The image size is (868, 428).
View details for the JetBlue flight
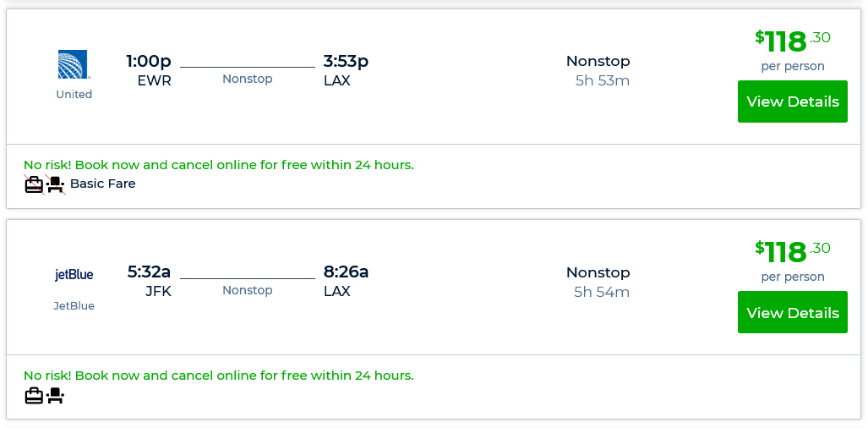coord(792,313)
